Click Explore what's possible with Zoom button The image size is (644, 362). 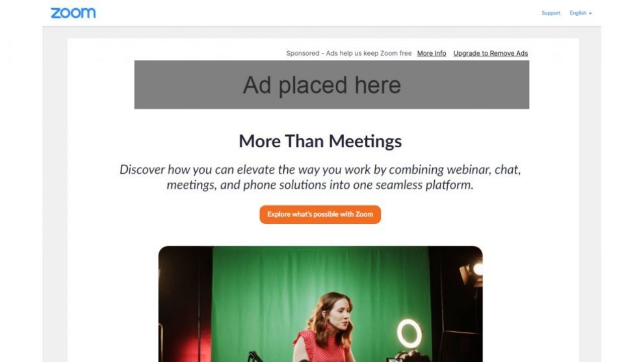(320, 214)
